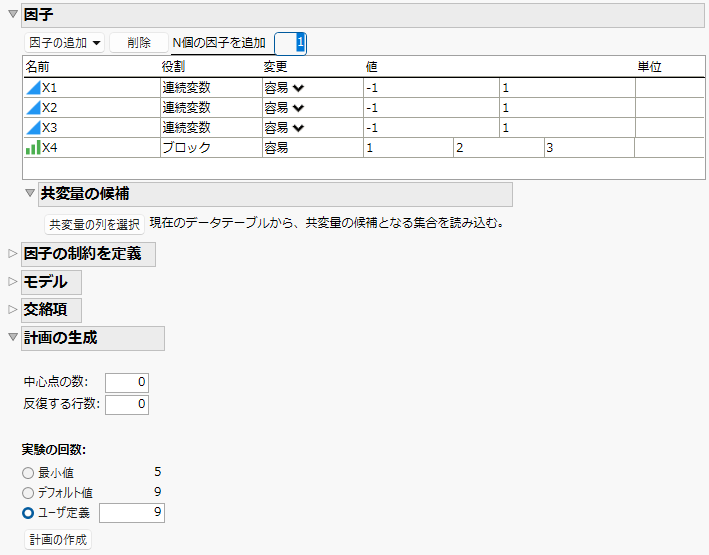Screen dimensions: 709x555
Task: Click the X4 role ブロック cell
Action: [x=211, y=147]
